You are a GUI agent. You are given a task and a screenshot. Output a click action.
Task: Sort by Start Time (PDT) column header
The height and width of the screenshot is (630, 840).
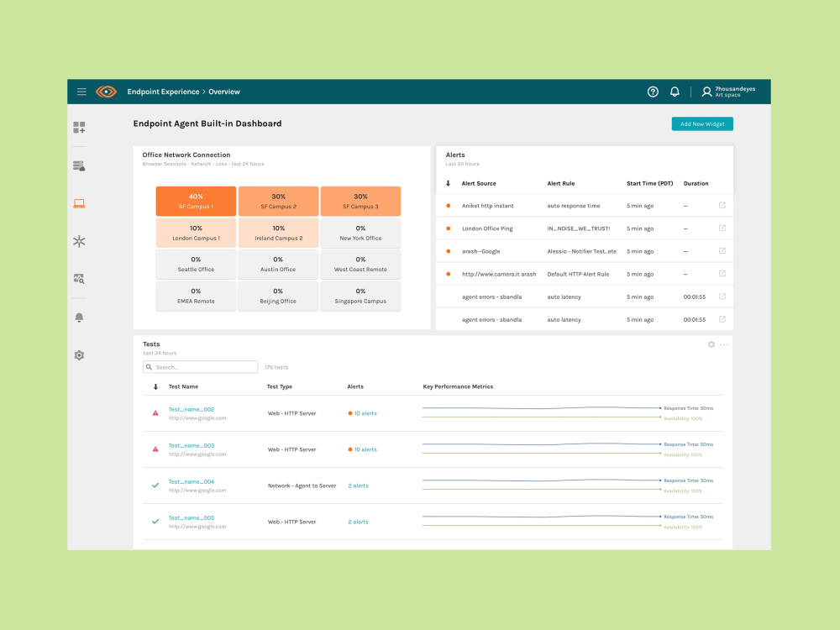(x=650, y=183)
